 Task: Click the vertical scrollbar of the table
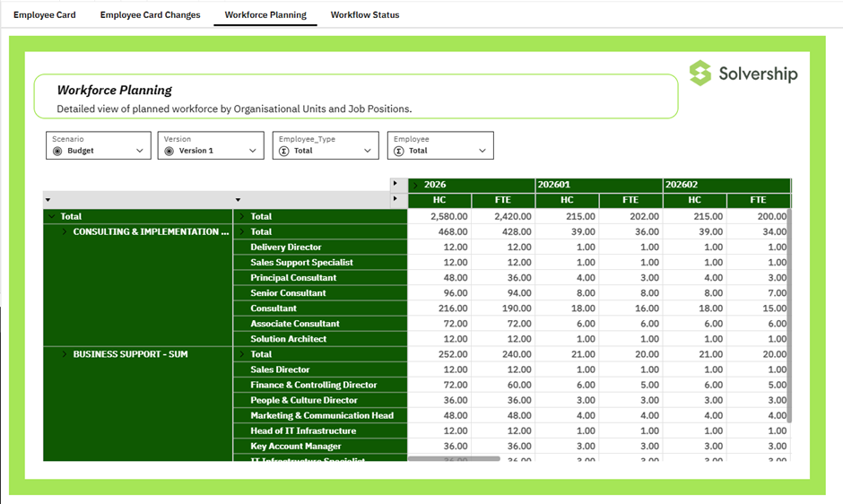[789, 316]
